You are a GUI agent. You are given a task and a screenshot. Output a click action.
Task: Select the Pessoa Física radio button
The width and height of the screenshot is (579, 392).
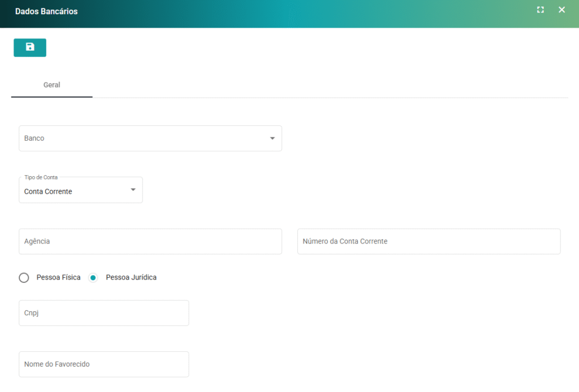pos(24,278)
